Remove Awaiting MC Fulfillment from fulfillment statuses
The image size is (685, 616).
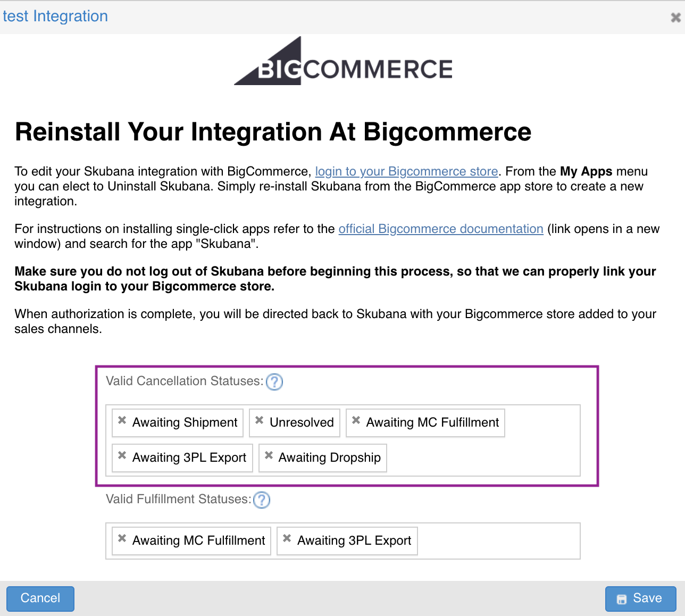point(122,538)
